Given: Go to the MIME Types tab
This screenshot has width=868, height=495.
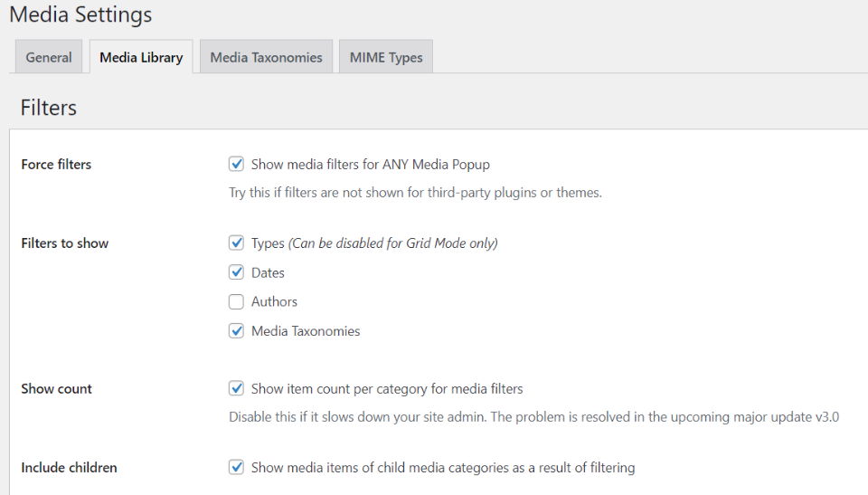Looking at the screenshot, I should (x=386, y=57).
